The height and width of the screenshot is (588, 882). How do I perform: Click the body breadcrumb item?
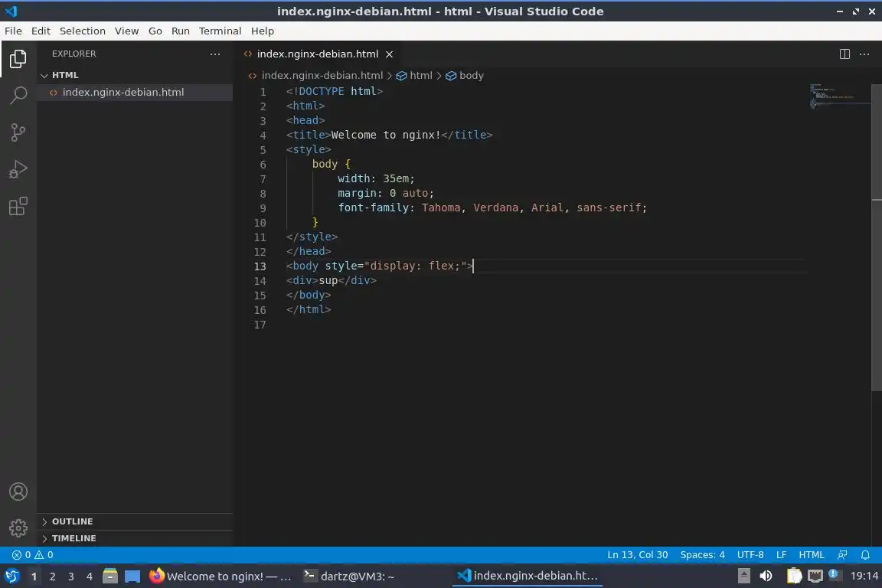465,75
